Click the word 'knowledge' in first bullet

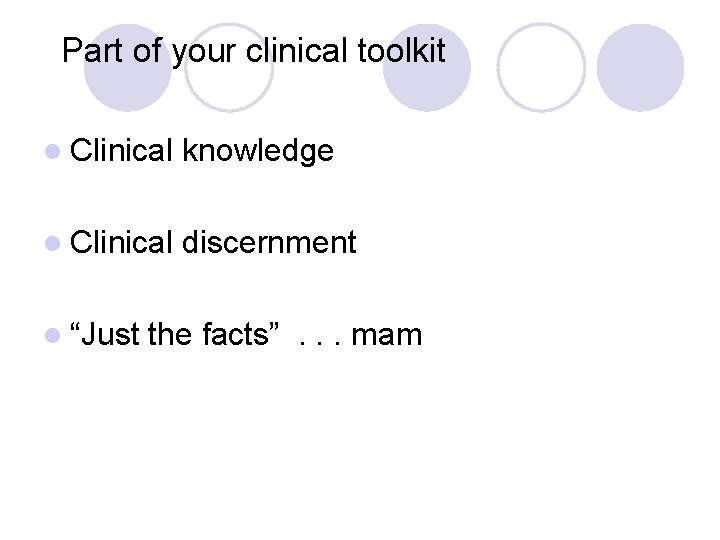(x=258, y=151)
